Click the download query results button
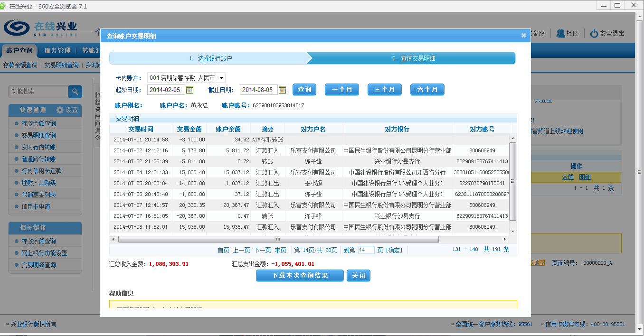 (x=300, y=275)
